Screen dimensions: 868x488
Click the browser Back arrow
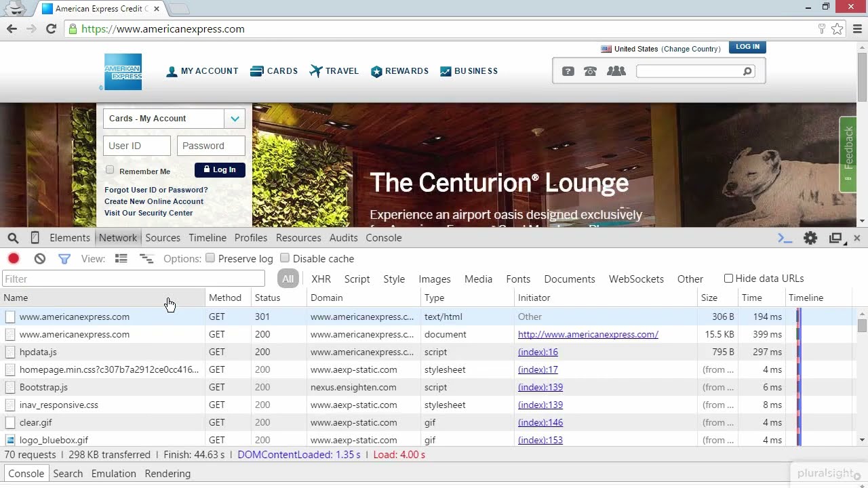tap(12, 29)
